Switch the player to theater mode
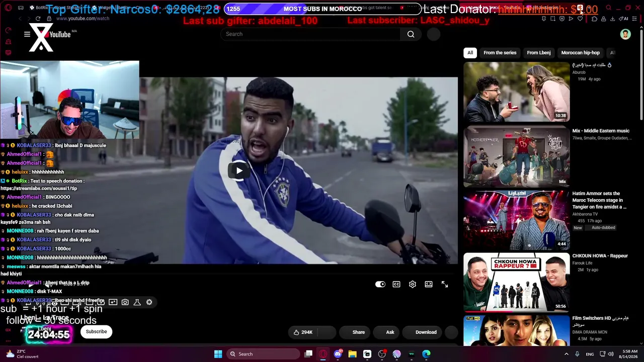The width and height of the screenshot is (644, 362). click(x=429, y=284)
